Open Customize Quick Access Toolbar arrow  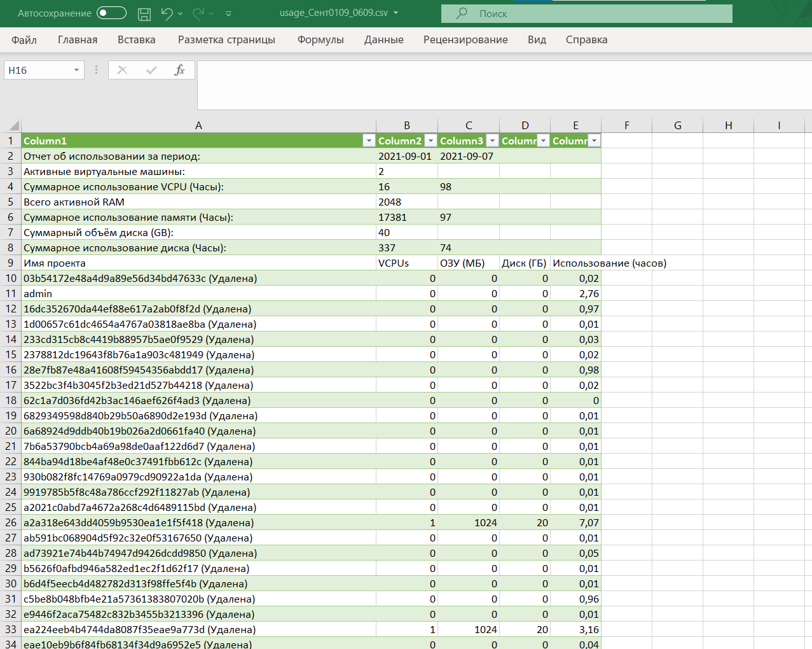coord(229,13)
